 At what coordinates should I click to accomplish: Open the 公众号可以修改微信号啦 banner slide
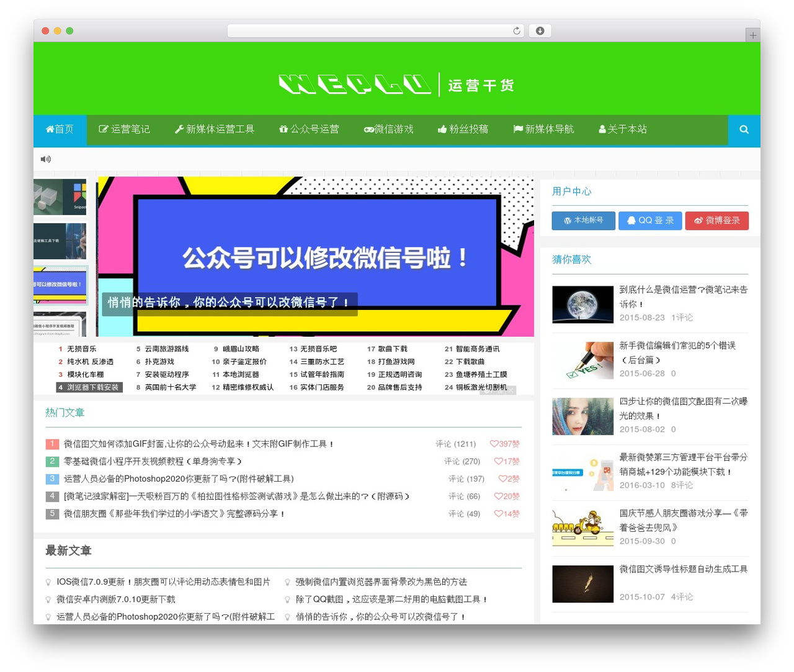(x=316, y=257)
